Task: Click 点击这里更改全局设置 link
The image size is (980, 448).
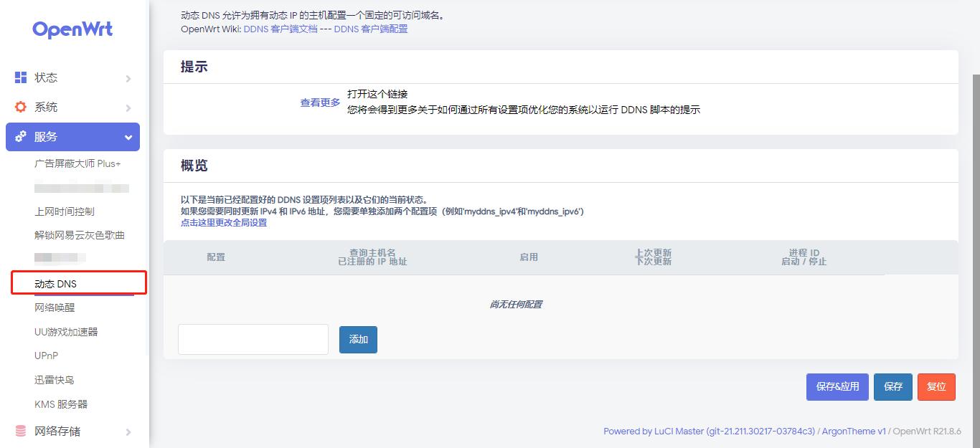Action: pyautogui.click(x=222, y=222)
